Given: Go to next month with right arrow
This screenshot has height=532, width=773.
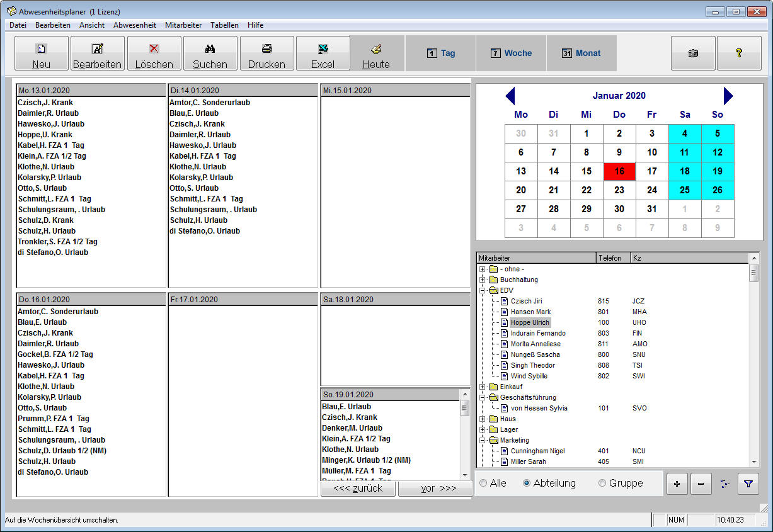Looking at the screenshot, I should (728, 96).
